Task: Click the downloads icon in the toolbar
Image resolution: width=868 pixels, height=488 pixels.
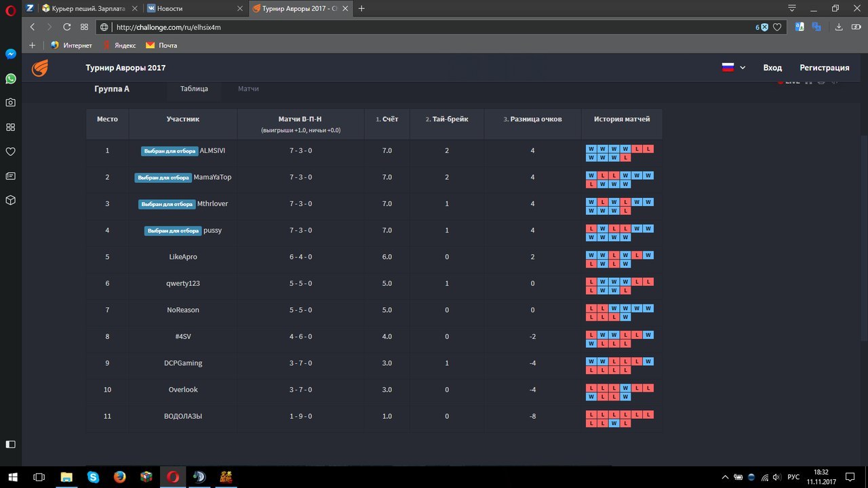Action: pyautogui.click(x=839, y=27)
